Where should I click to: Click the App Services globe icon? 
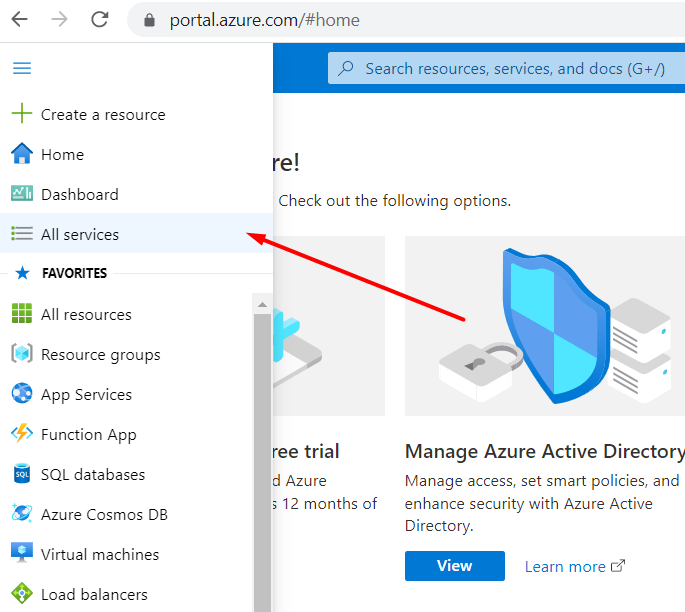pos(22,393)
